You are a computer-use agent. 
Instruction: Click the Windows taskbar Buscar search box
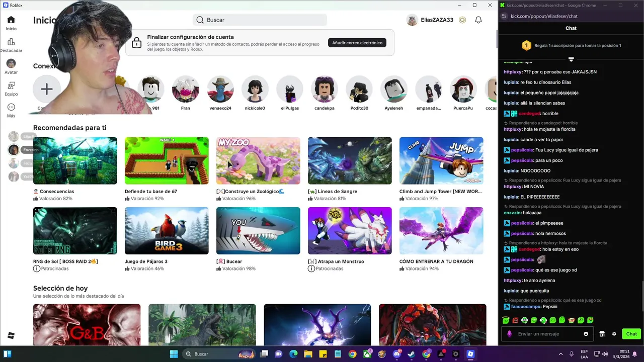pos(218,354)
